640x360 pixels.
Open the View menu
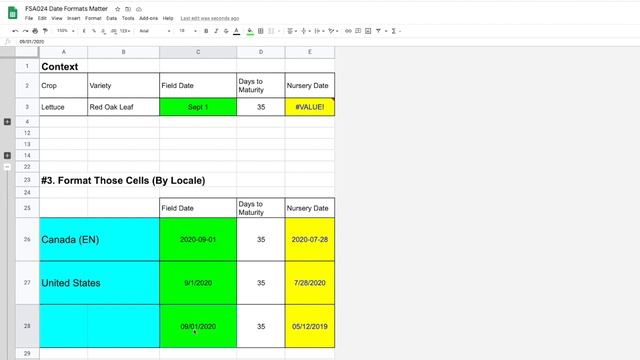[x=57, y=18]
